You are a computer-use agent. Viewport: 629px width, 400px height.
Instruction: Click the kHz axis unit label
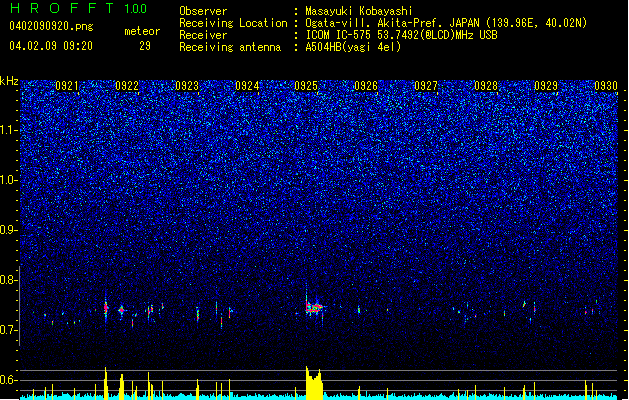(x=9, y=81)
